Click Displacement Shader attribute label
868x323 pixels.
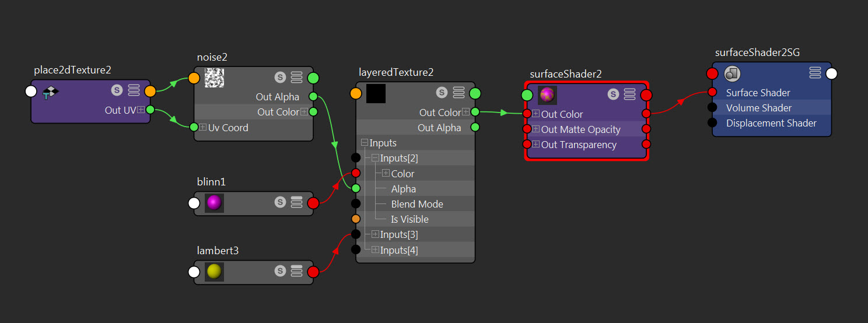[x=771, y=123]
